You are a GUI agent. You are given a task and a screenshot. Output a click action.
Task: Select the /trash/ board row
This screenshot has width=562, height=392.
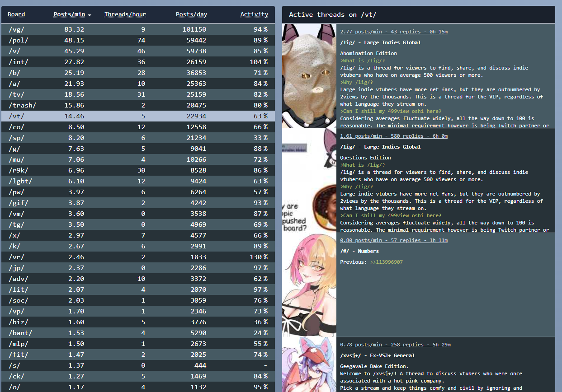coord(138,105)
